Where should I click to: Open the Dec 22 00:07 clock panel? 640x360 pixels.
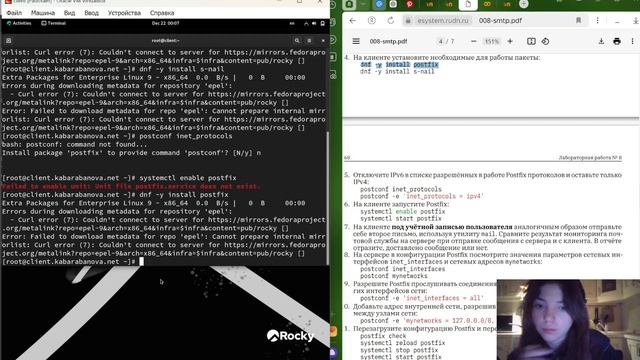tap(165, 23)
